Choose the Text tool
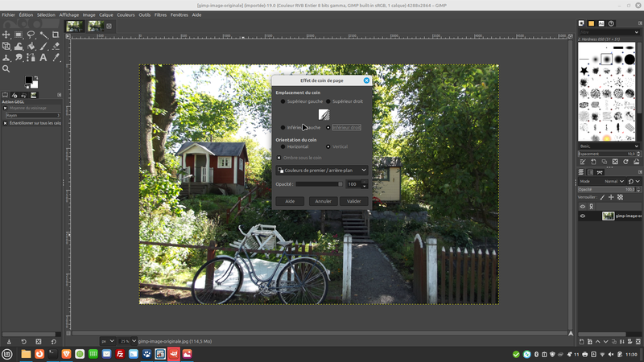Viewport: 644px width, 362px height. point(43,58)
